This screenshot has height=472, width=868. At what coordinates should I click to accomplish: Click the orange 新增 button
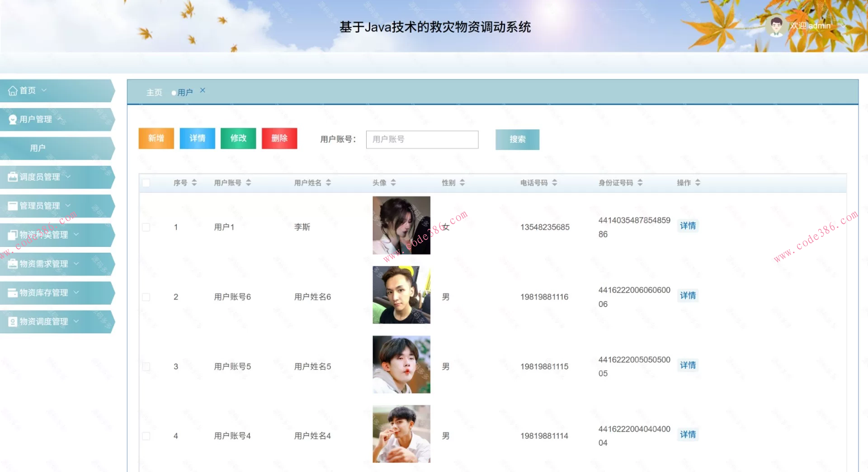(x=156, y=138)
